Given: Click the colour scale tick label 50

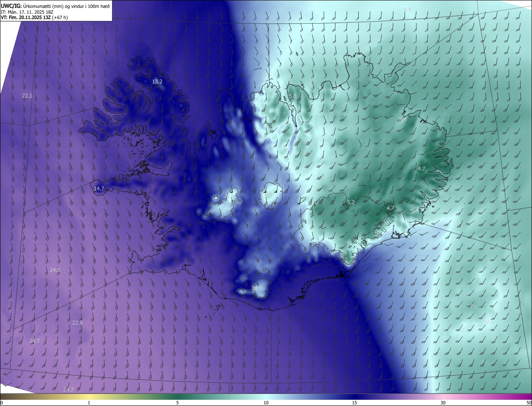Looking at the screenshot, I should point(529,403).
